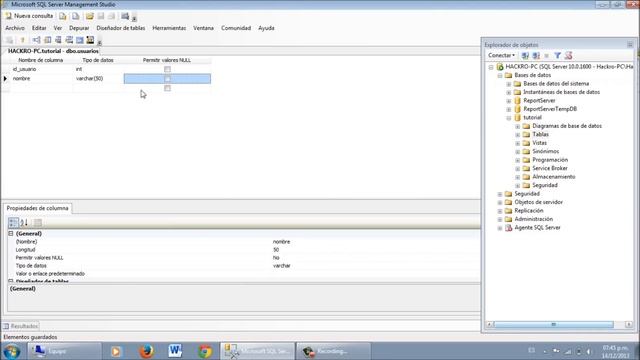The width and height of the screenshot is (640, 360).
Task: Open the Comunidad menu
Action: 236,28
